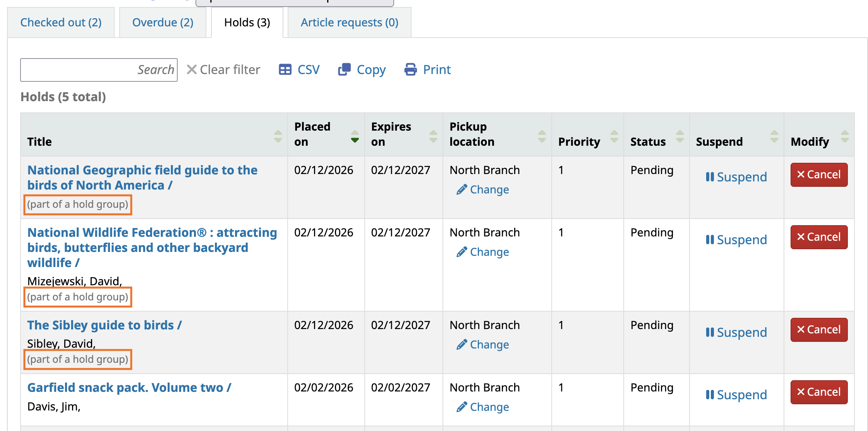868x431 pixels.
Task: Print the holds table
Action: 428,70
